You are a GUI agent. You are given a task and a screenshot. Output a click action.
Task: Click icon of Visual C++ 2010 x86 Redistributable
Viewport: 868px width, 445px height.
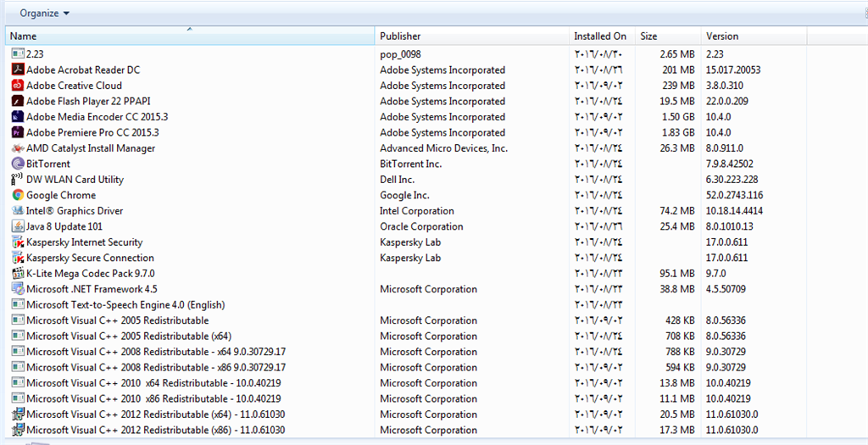pyautogui.click(x=18, y=398)
